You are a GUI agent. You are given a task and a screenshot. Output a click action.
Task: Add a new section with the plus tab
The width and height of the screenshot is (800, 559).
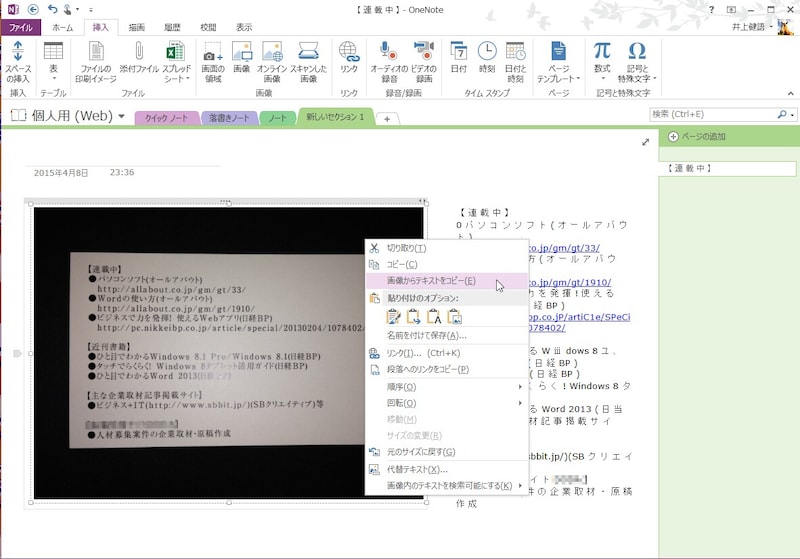click(387, 119)
